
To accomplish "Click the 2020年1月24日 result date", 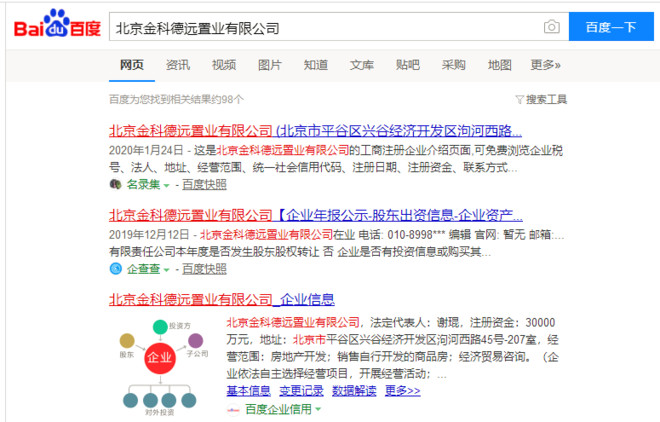I will coord(146,150).
